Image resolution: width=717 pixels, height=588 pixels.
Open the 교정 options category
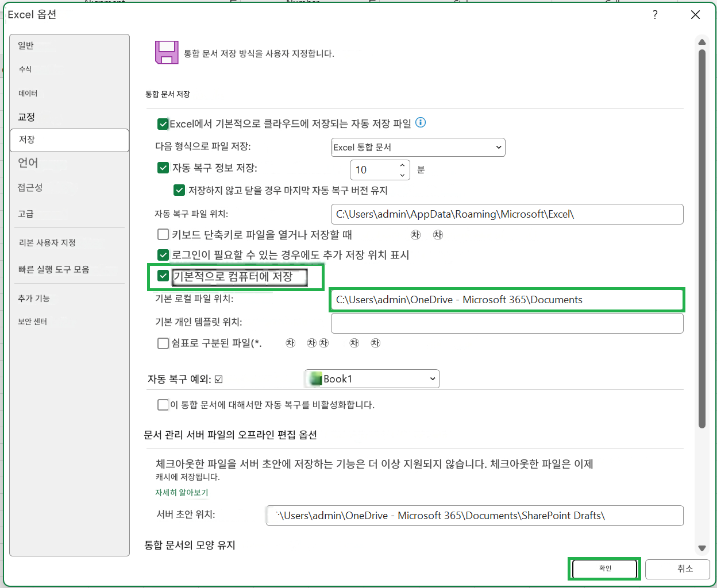pyautogui.click(x=70, y=117)
